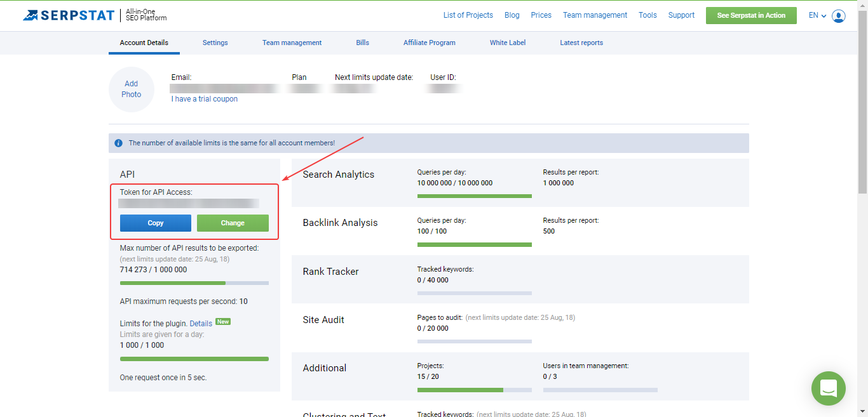Click the Backlink results per report 500

coord(549,231)
